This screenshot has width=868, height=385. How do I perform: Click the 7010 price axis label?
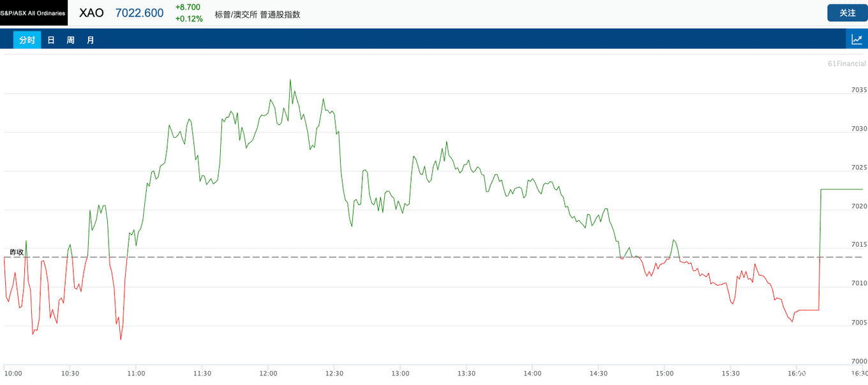[x=858, y=283]
